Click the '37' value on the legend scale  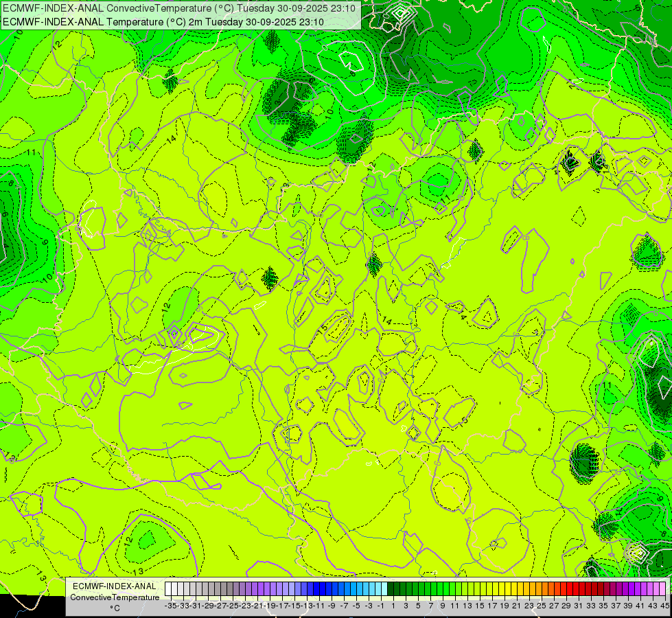tap(615, 606)
